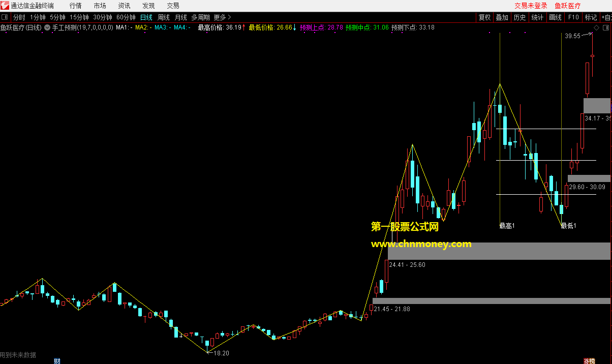
Task: Click the MA3 indicator label
Action: pyautogui.click(x=163, y=27)
